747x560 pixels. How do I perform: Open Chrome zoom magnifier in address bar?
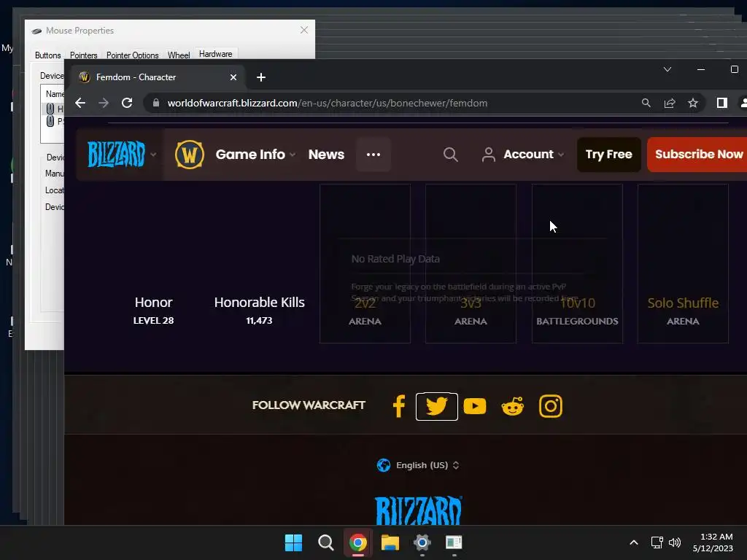pyautogui.click(x=646, y=103)
